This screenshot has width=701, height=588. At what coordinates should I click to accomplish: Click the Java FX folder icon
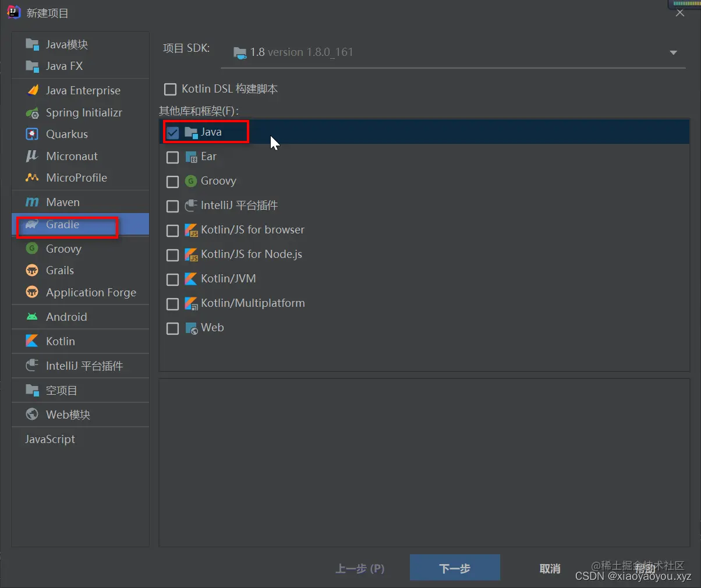pyautogui.click(x=32, y=66)
